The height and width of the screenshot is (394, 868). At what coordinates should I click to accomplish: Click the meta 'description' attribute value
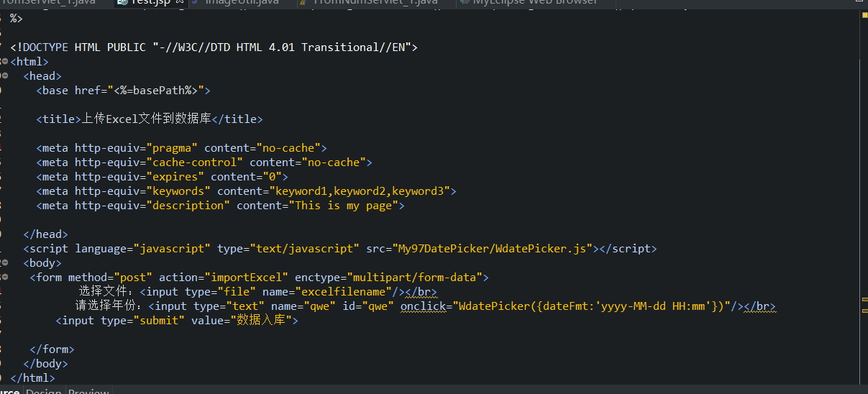click(188, 206)
